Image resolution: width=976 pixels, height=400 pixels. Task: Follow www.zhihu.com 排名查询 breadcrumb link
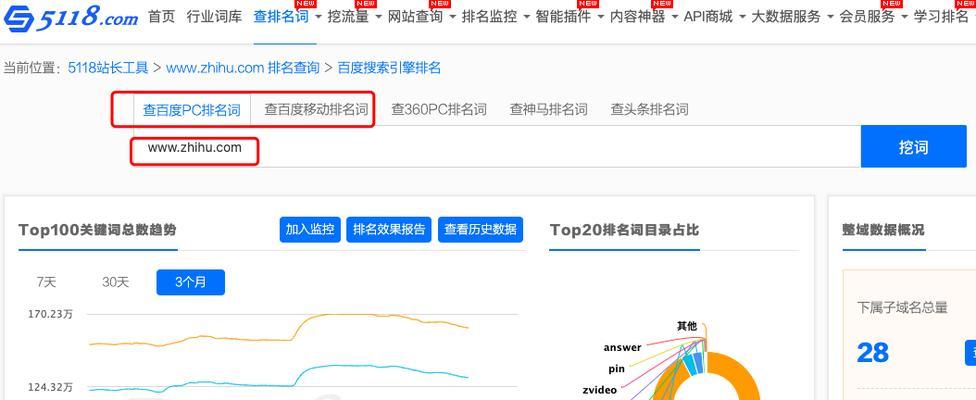pos(243,68)
